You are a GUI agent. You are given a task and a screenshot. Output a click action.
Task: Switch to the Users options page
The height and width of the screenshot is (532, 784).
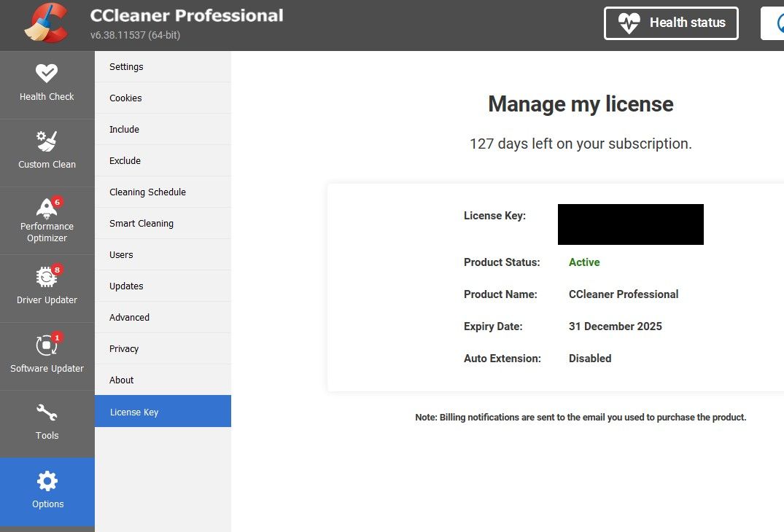pyautogui.click(x=121, y=254)
